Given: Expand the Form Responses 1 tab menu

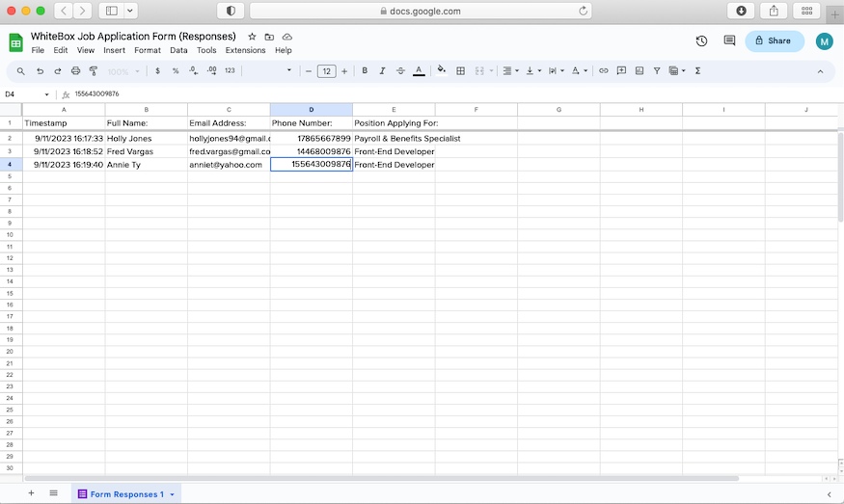Looking at the screenshot, I should coord(172,494).
